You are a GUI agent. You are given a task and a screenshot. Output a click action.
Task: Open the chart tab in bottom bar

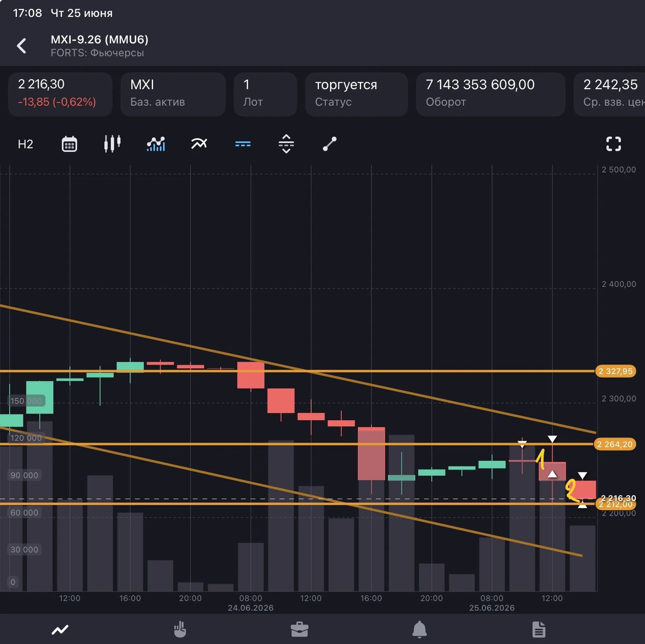pyautogui.click(x=60, y=630)
